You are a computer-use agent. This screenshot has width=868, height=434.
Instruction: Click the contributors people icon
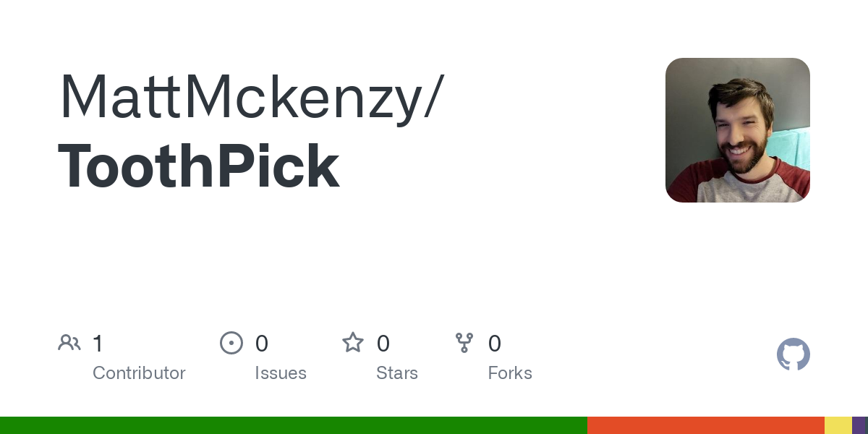coord(69,343)
